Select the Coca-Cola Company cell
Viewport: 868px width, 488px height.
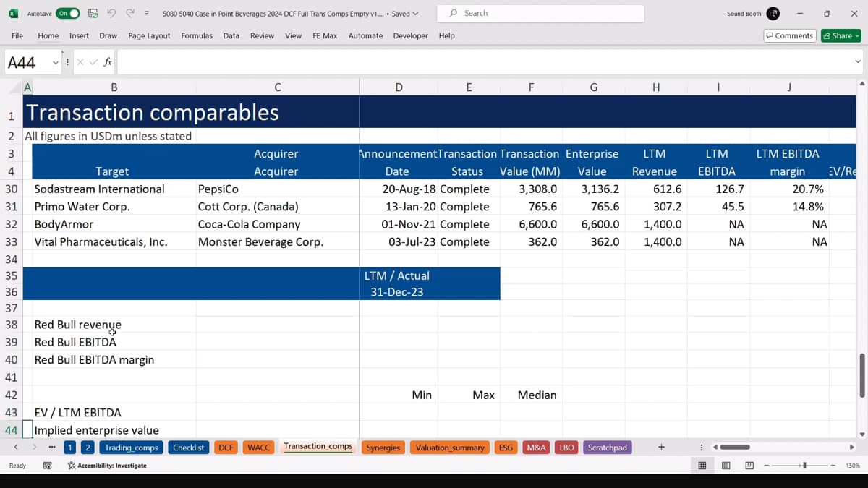(x=278, y=224)
